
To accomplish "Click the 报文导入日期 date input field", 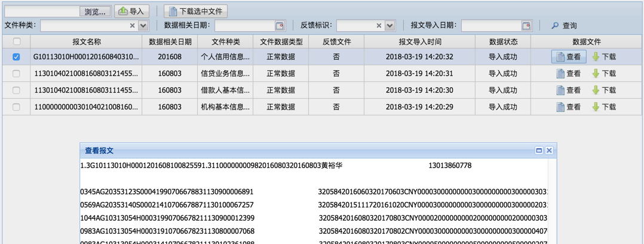I will (490, 26).
